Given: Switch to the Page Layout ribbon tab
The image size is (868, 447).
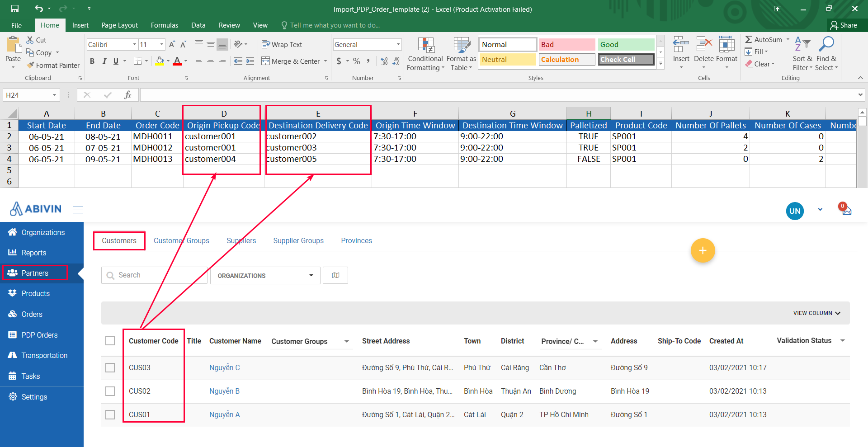Looking at the screenshot, I should pyautogui.click(x=120, y=25).
